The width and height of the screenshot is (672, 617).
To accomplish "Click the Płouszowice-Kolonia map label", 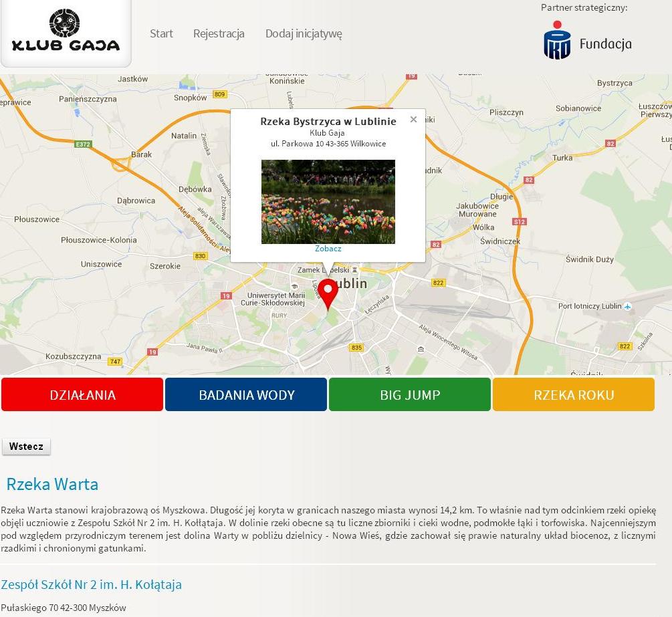I will pyautogui.click(x=98, y=240).
